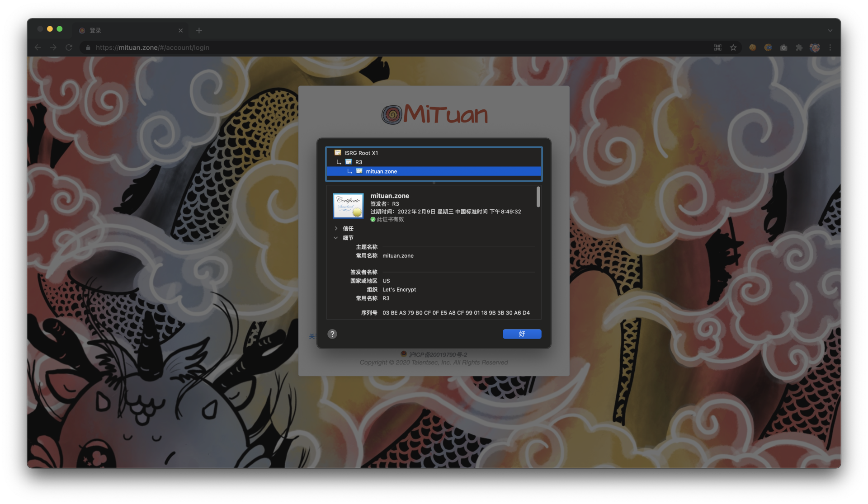Click the help question mark button
868x504 pixels.
click(x=332, y=334)
